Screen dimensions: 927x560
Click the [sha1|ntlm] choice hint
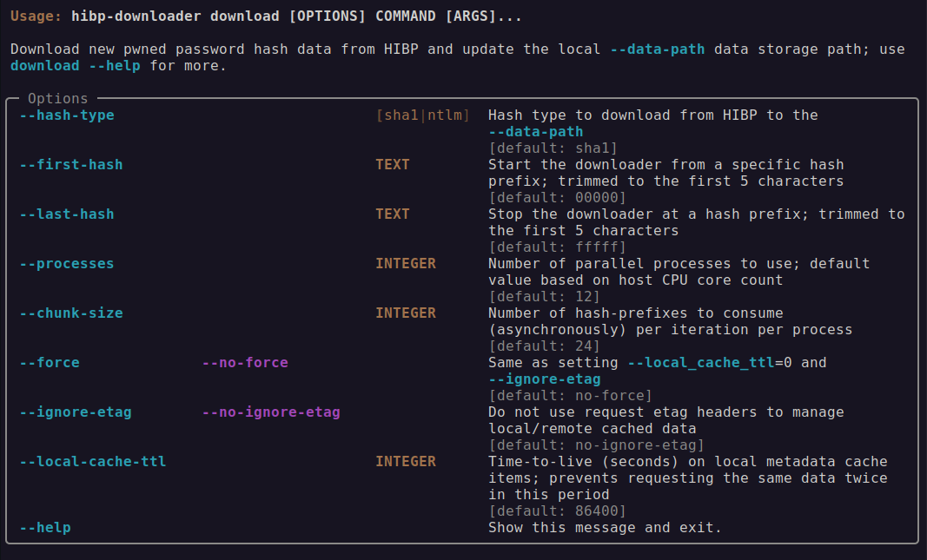click(x=423, y=115)
